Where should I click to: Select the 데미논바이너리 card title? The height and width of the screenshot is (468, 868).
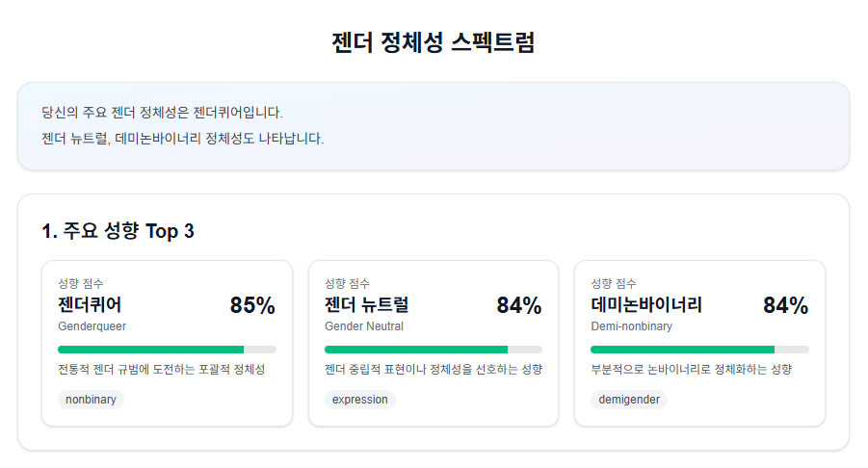(x=645, y=305)
